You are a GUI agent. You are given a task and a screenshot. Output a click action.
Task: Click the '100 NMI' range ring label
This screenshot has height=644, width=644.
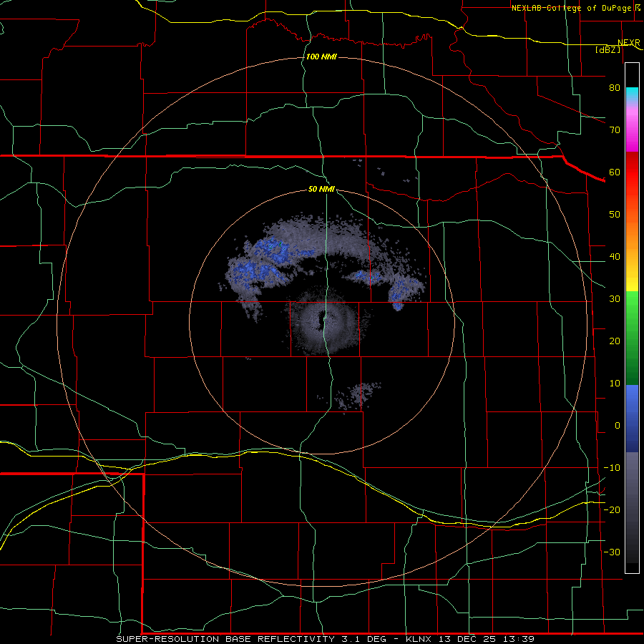pyautogui.click(x=321, y=57)
